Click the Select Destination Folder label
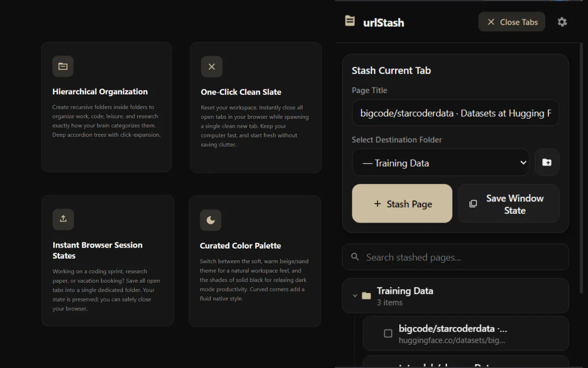This screenshot has height=368, width=588. pos(397,140)
